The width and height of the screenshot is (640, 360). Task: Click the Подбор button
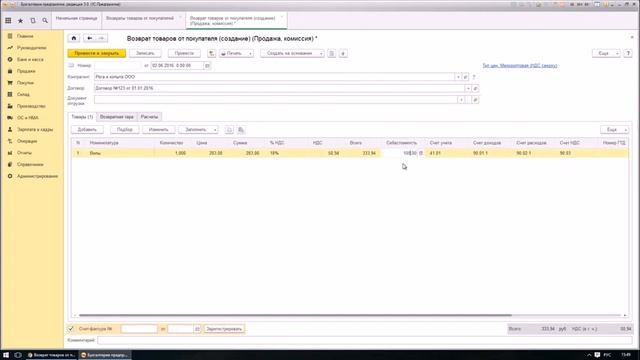click(x=124, y=130)
